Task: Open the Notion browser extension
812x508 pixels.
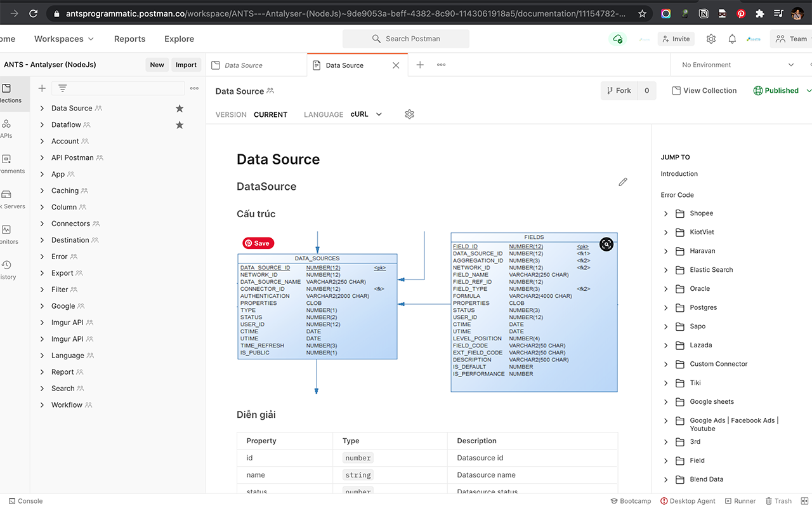Action: point(704,13)
